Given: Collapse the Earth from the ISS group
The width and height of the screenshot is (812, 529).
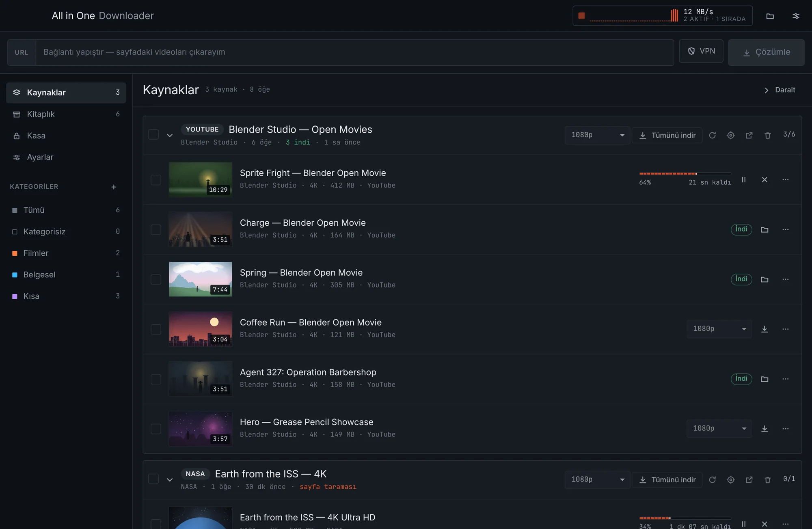Looking at the screenshot, I should pyautogui.click(x=170, y=480).
